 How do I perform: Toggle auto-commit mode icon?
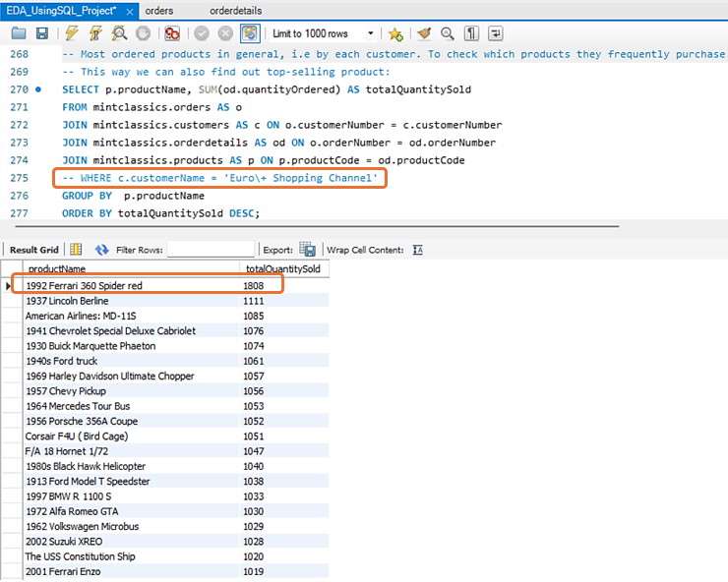click(x=250, y=33)
